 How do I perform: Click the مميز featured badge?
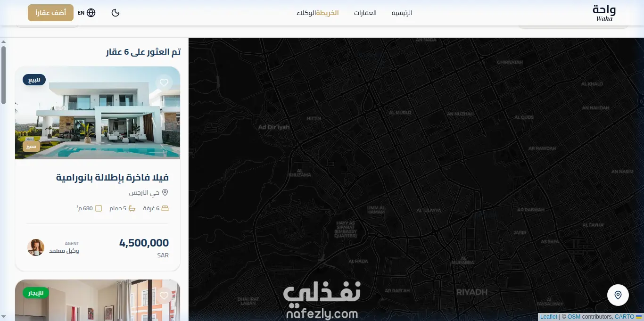[x=31, y=147]
